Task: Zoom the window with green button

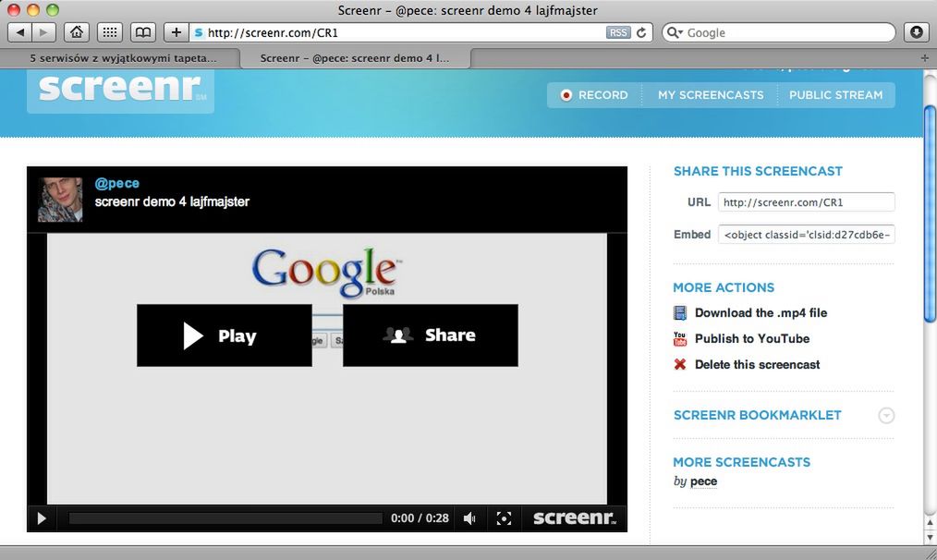Action: pos(53,9)
